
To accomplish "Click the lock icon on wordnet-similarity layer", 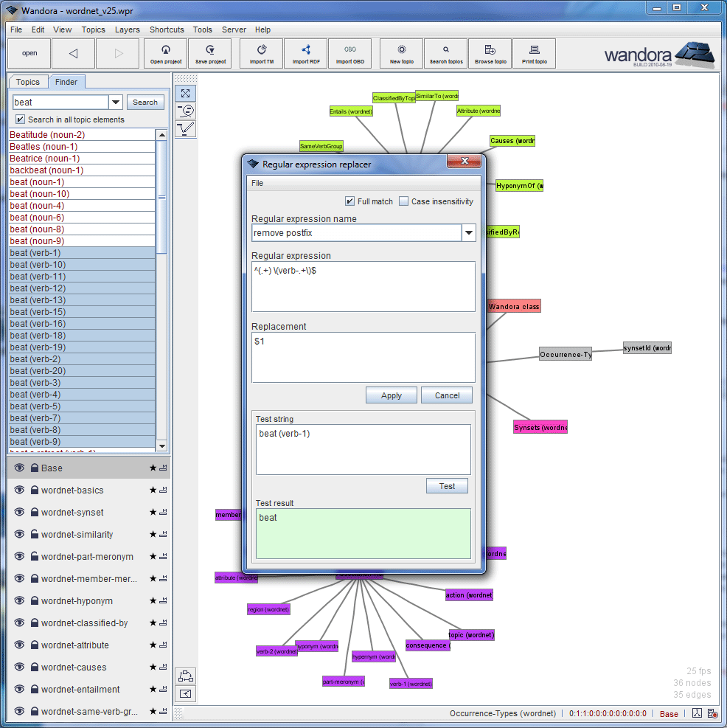I will click(34, 534).
